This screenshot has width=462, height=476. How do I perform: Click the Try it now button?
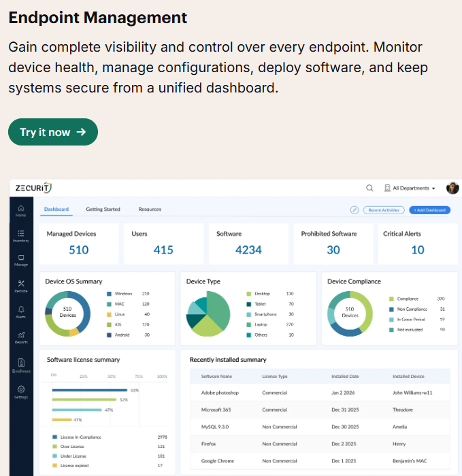tap(53, 132)
